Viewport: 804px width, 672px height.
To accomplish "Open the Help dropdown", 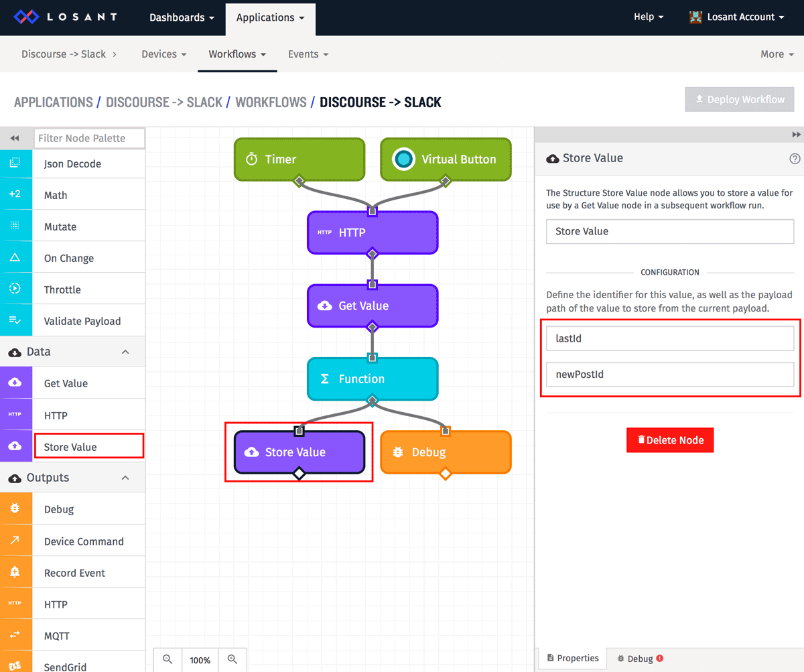I will 649,17.
